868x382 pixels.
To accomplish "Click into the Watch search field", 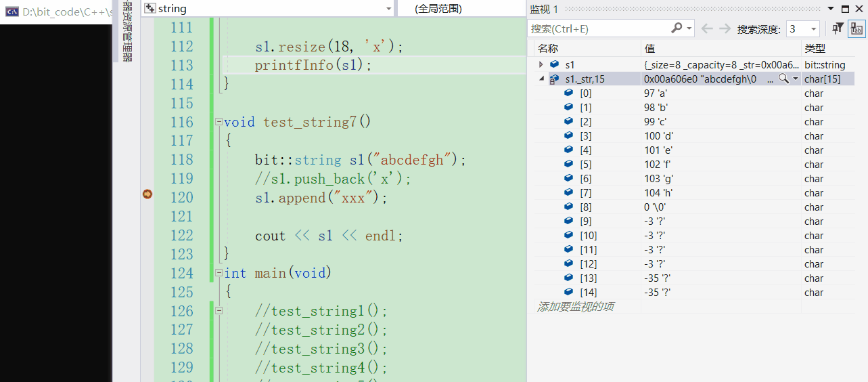I will 598,28.
